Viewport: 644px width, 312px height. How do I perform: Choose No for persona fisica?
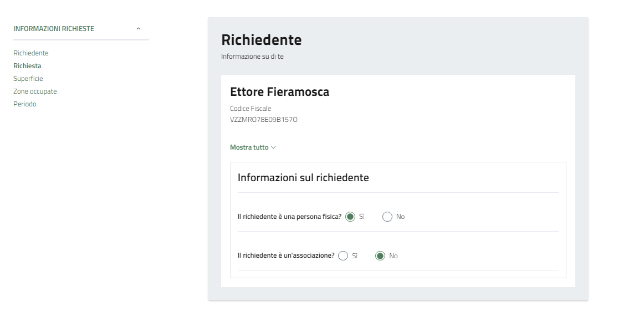[387, 217]
